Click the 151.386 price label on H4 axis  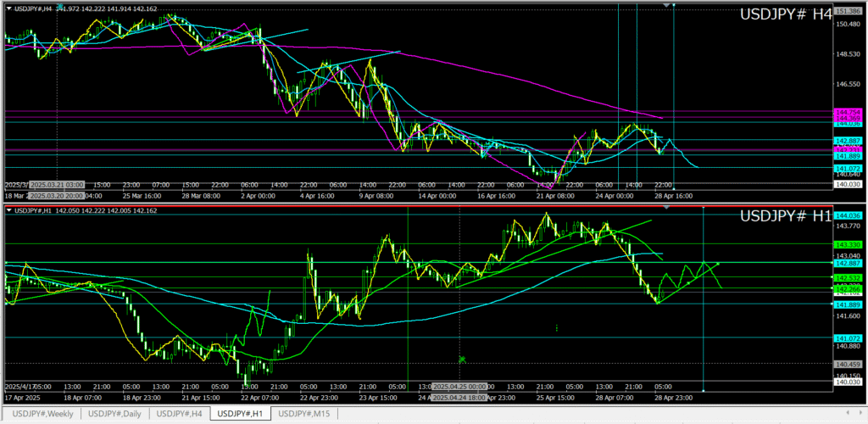tap(848, 11)
